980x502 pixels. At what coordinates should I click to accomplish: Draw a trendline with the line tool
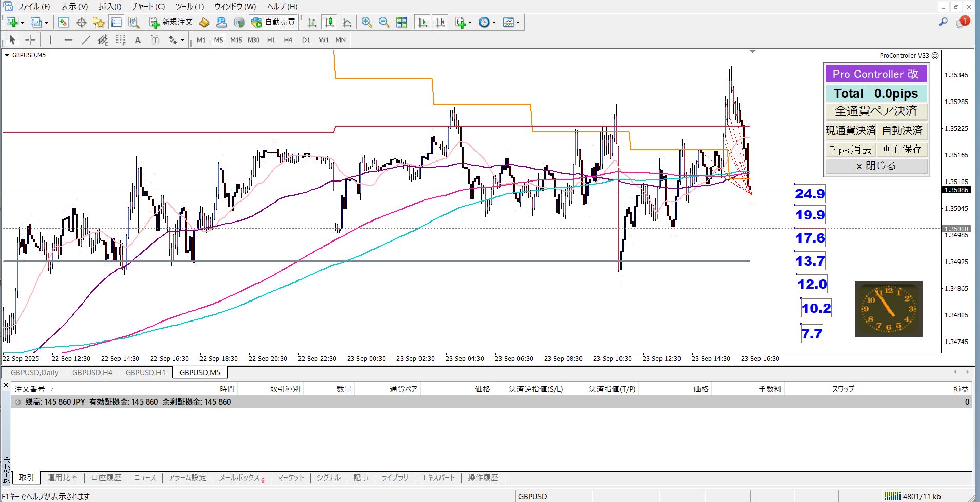coord(86,40)
